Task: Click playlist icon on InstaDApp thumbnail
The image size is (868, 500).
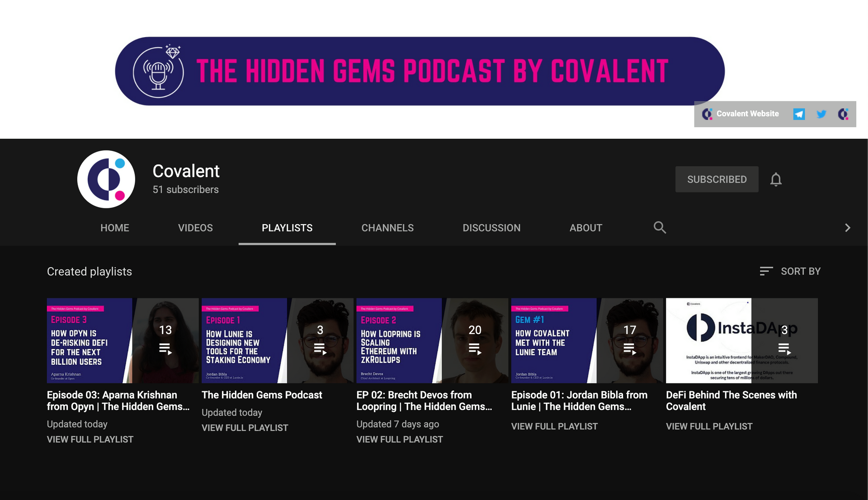Action: point(784,349)
